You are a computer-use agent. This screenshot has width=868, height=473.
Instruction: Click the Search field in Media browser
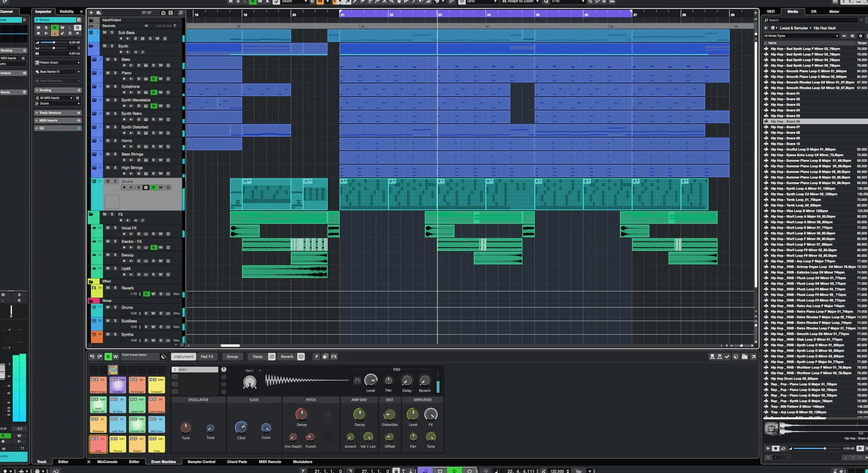[x=811, y=20]
